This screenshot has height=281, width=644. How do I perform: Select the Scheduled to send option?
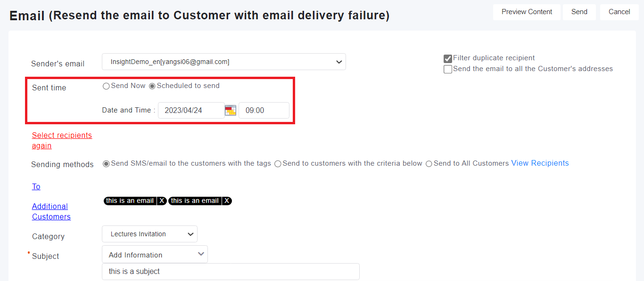click(x=152, y=86)
